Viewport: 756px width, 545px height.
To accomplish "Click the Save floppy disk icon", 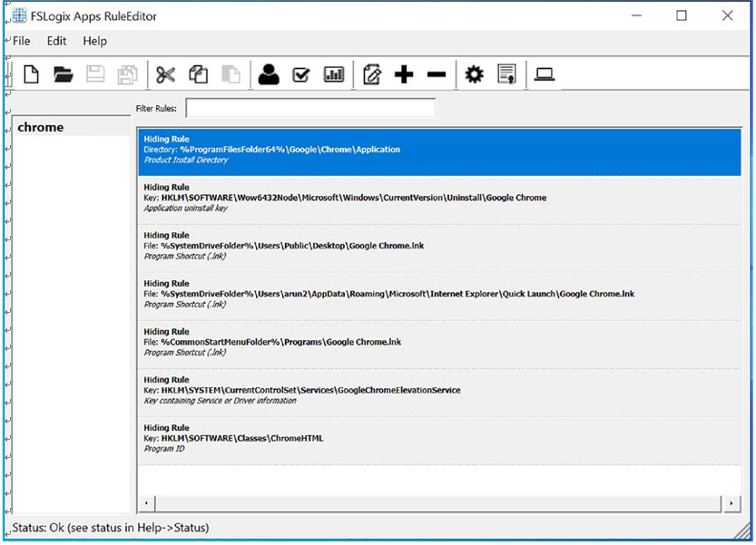I will click(95, 74).
